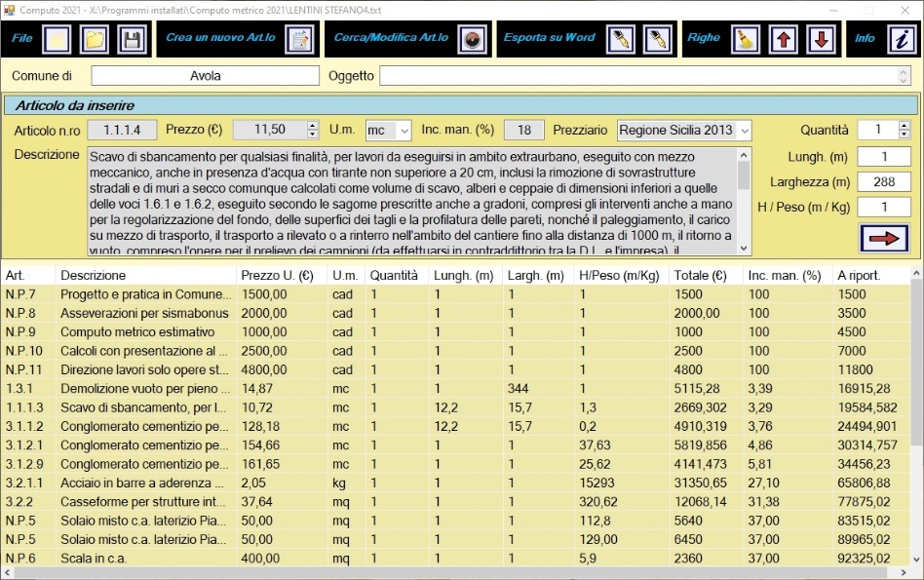Clear rows with the broom icon
The width and height of the screenshot is (924, 580).
746,40
